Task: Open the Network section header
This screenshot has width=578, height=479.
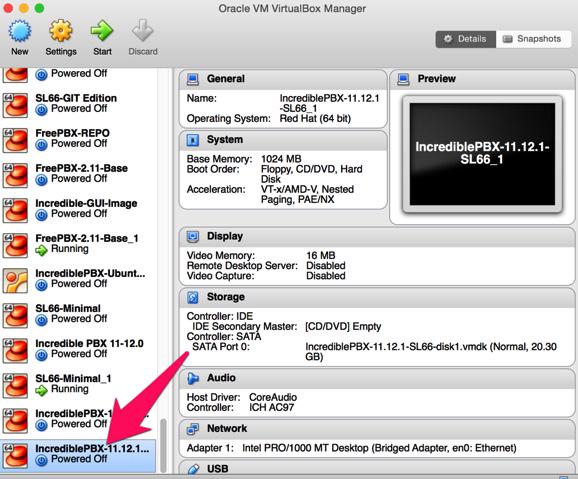Action: 377,428
